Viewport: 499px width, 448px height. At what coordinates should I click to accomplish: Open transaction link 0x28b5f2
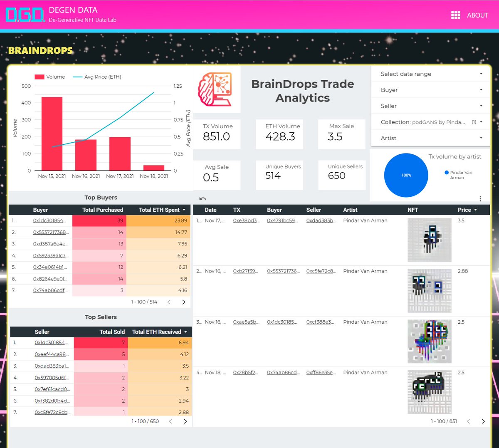click(246, 373)
